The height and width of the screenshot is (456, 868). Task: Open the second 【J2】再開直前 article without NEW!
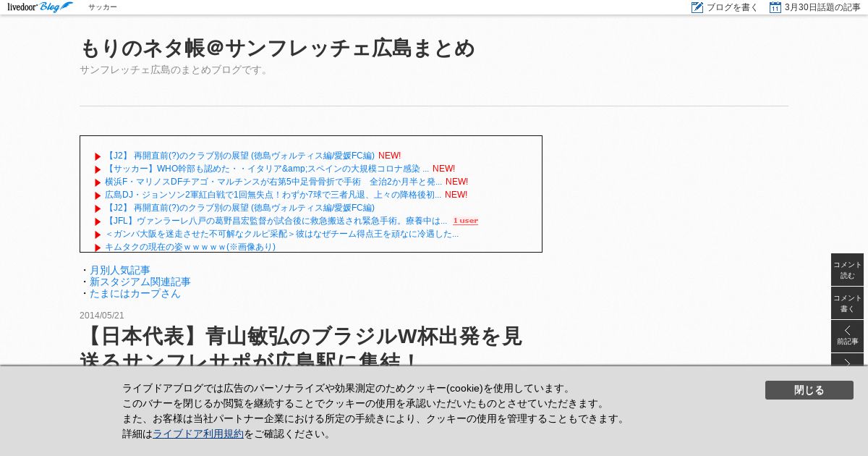(x=239, y=208)
